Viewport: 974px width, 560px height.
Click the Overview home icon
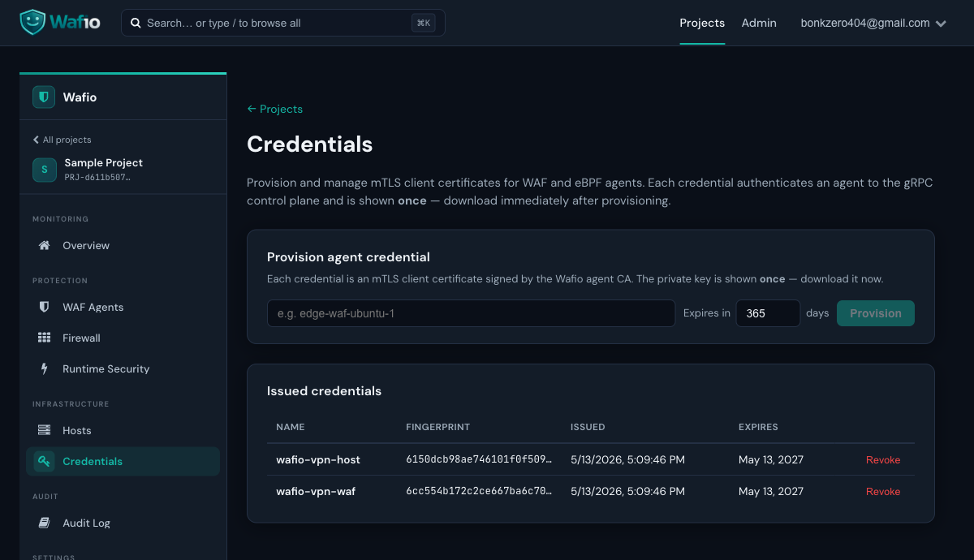(x=45, y=245)
